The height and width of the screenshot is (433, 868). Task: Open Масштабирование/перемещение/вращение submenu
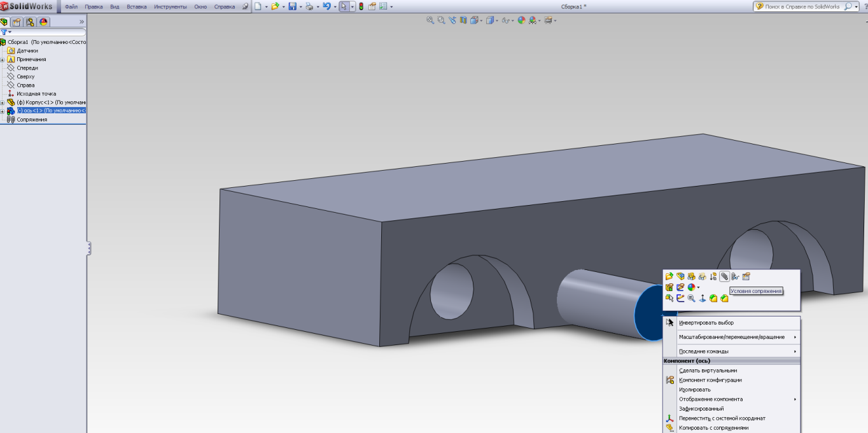(x=732, y=337)
